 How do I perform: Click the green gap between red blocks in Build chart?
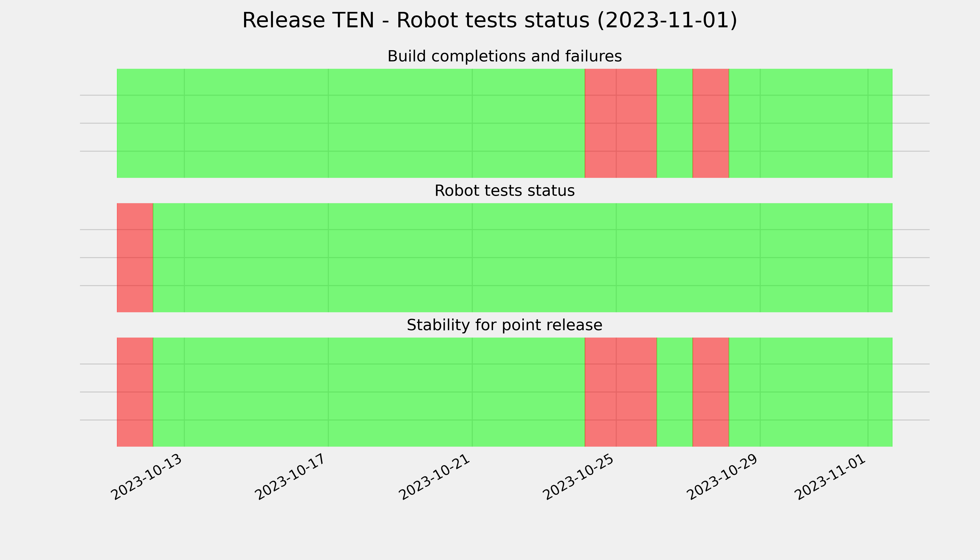[x=675, y=123]
